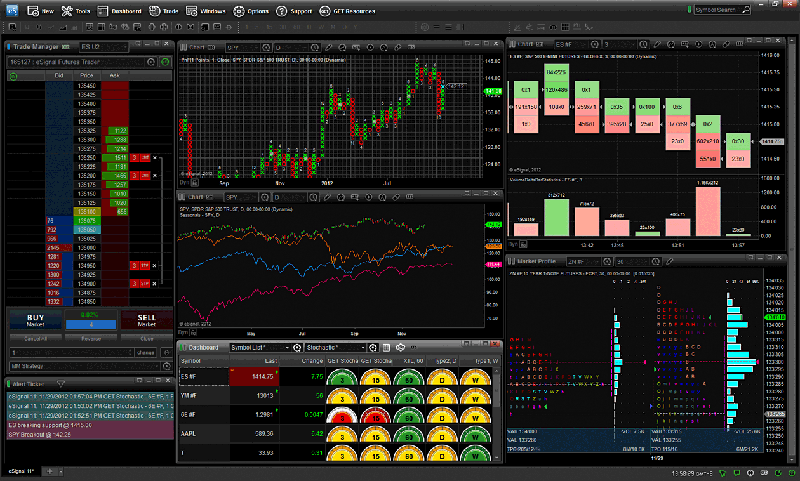Open the Trade menu
Screen dimensions: 800x481
click(164, 11)
